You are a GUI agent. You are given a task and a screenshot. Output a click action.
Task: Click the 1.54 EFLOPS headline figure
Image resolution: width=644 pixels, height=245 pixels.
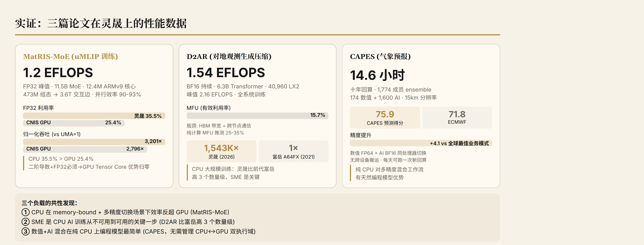coord(226,73)
